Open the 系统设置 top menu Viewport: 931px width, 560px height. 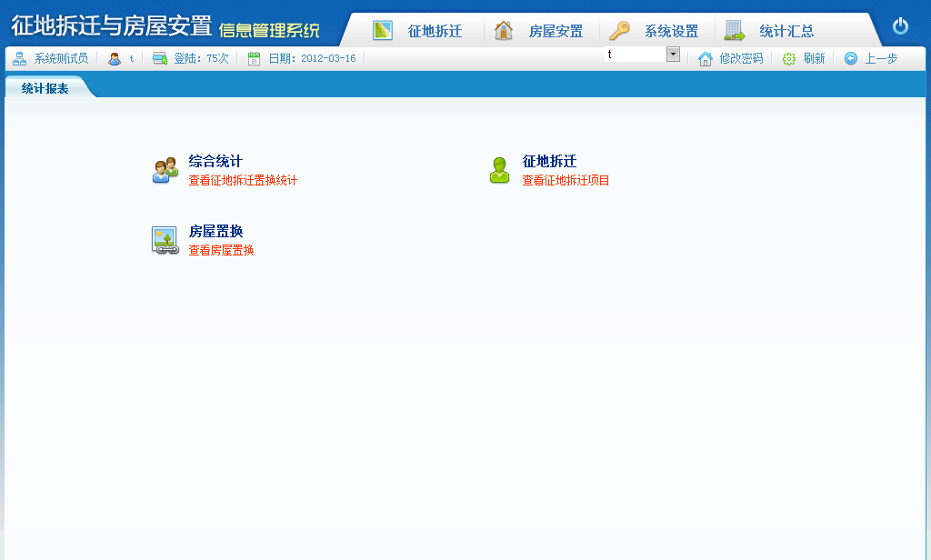672,31
